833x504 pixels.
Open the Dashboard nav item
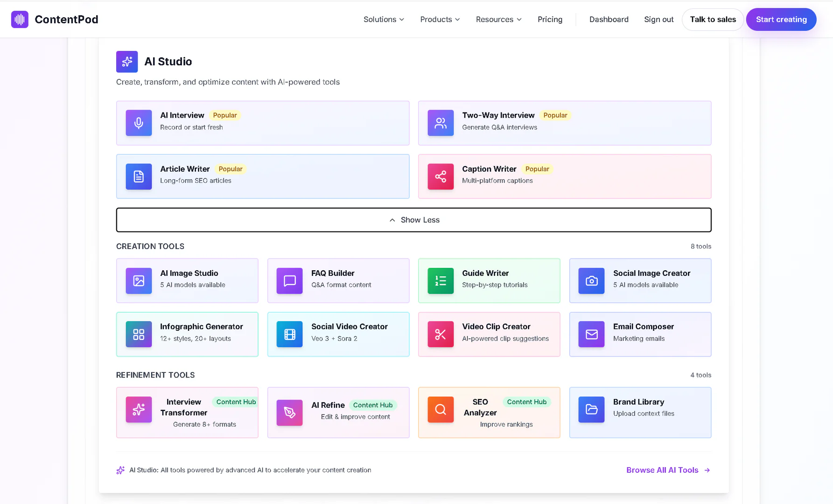coord(609,20)
